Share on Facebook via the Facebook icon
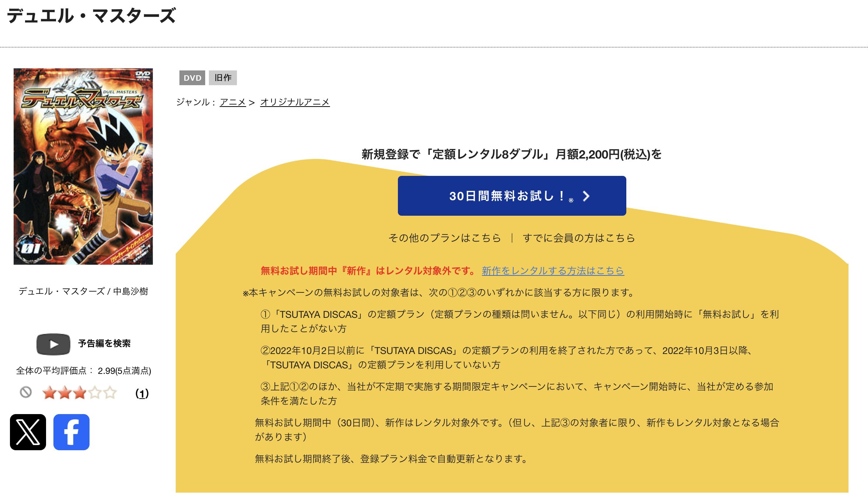 coord(71,432)
